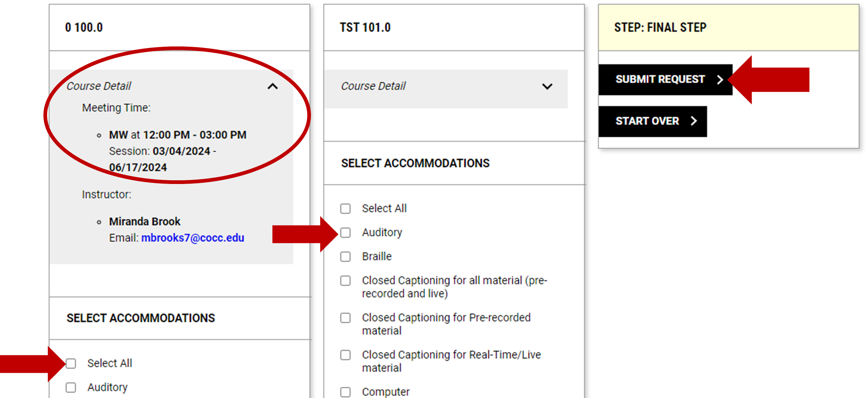Enable the Select All checkbox under TST 101.0
Image resolution: width=868 pixels, height=398 pixels.
coord(345,208)
